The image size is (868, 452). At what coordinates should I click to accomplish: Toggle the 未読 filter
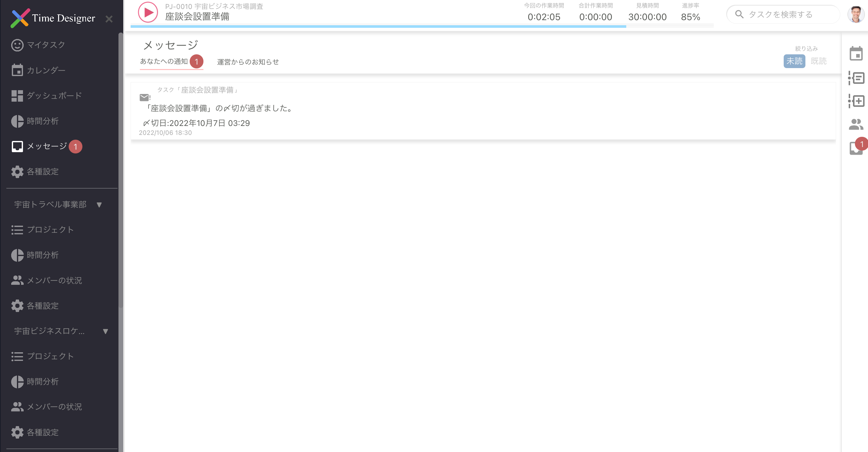pos(794,61)
